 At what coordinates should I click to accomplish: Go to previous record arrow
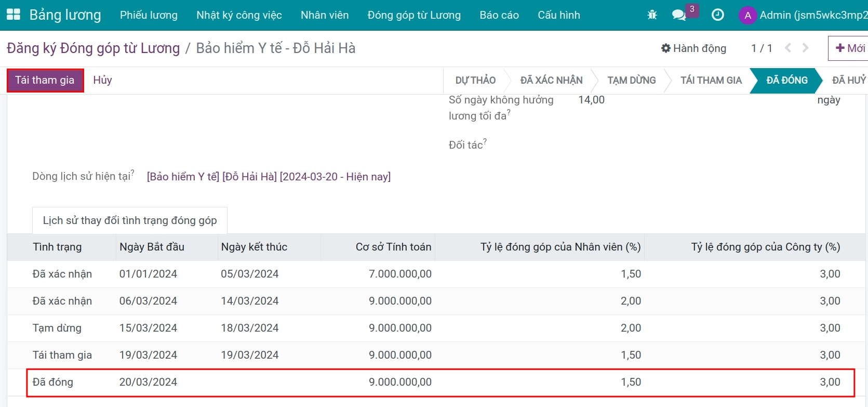pyautogui.click(x=788, y=48)
